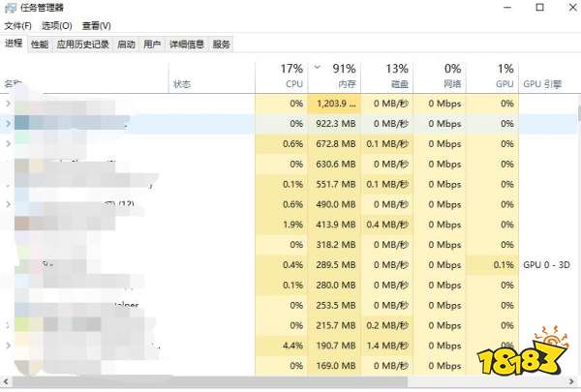Expand the process row using 215.7 MB
The image size is (581, 392).
(x=8, y=325)
